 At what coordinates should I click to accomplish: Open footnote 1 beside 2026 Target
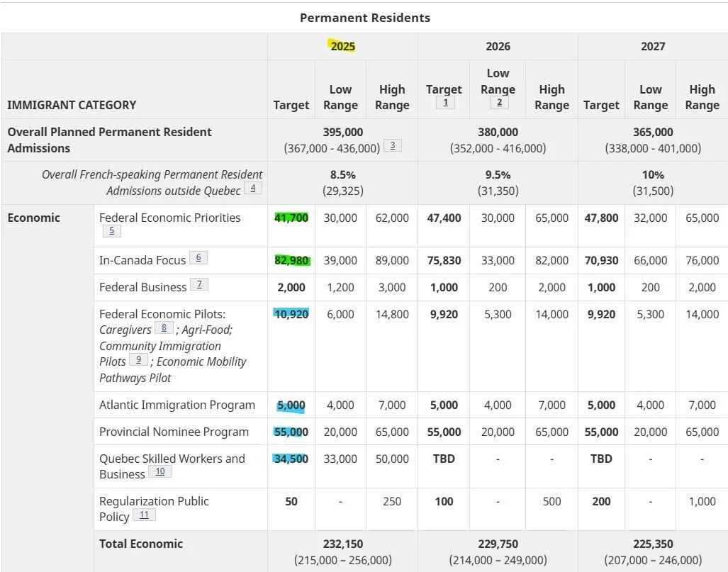pyautogui.click(x=445, y=102)
